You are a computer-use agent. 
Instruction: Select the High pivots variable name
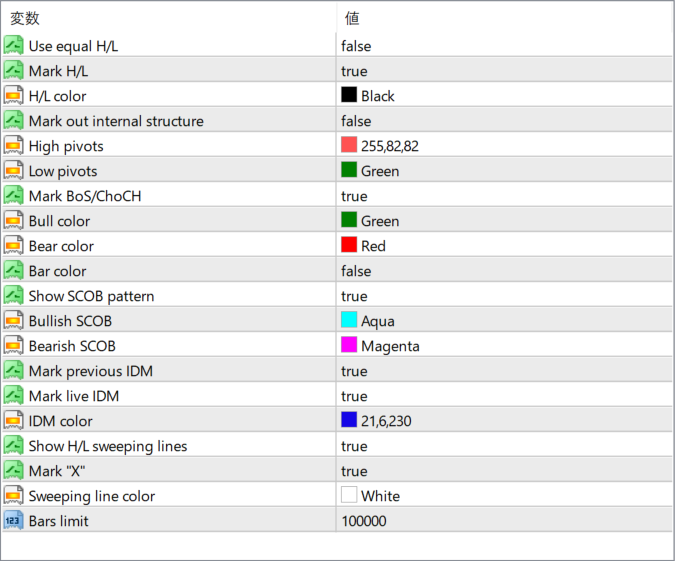click(66, 146)
